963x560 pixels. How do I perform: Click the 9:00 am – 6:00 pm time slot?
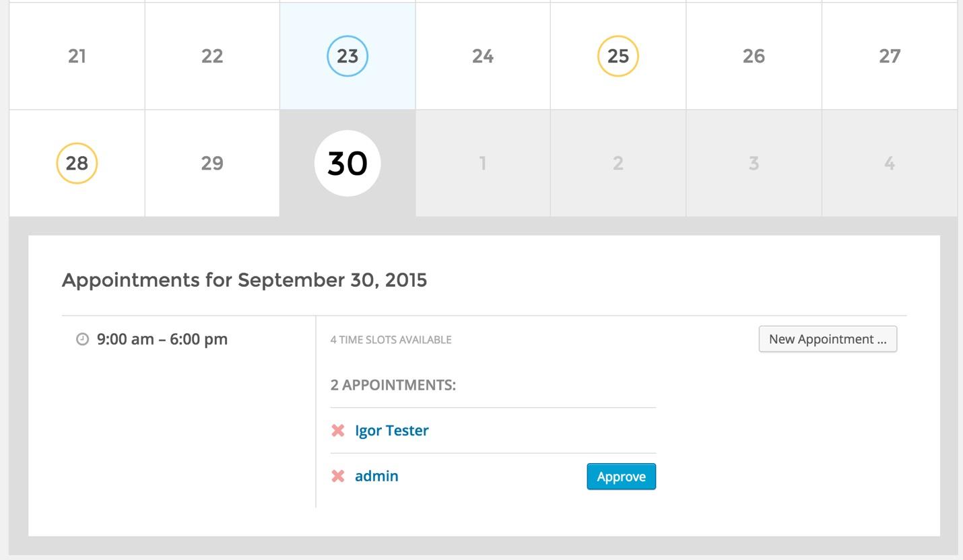[x=162, y=339]
